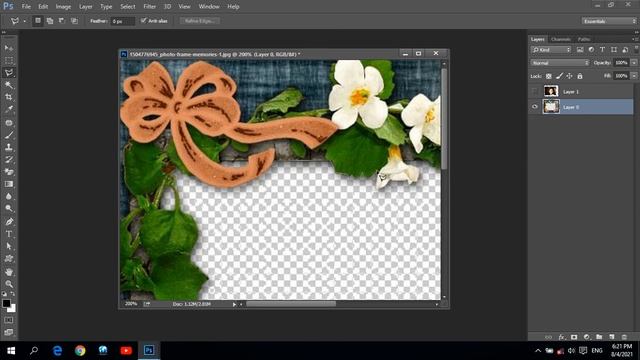Open the Fill slider arrow
The image size is (640, 360).
(x=634, y=76)
